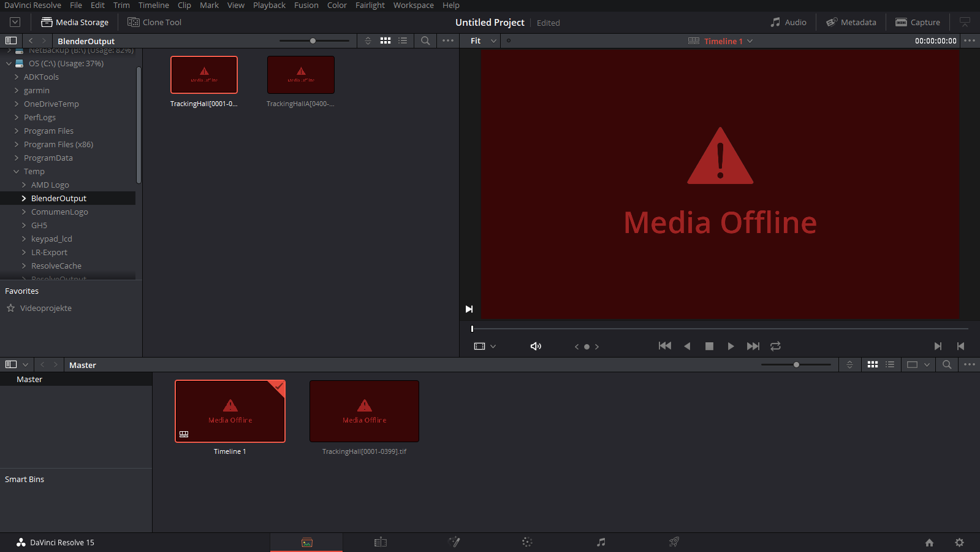Image resolution: width=980 pixels, height=552 pixels.
Task: Open the File menu
Action: pos(76,6)
